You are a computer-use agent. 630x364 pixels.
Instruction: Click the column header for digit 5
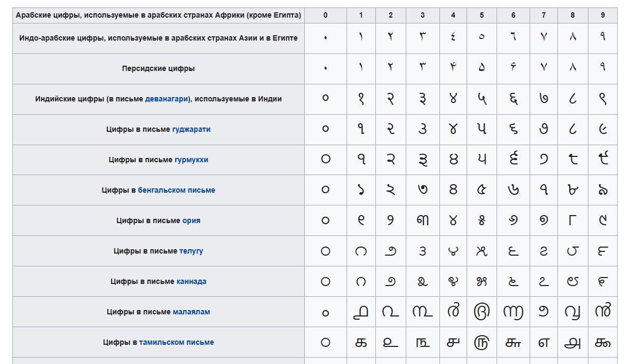[x=482, y=15]
